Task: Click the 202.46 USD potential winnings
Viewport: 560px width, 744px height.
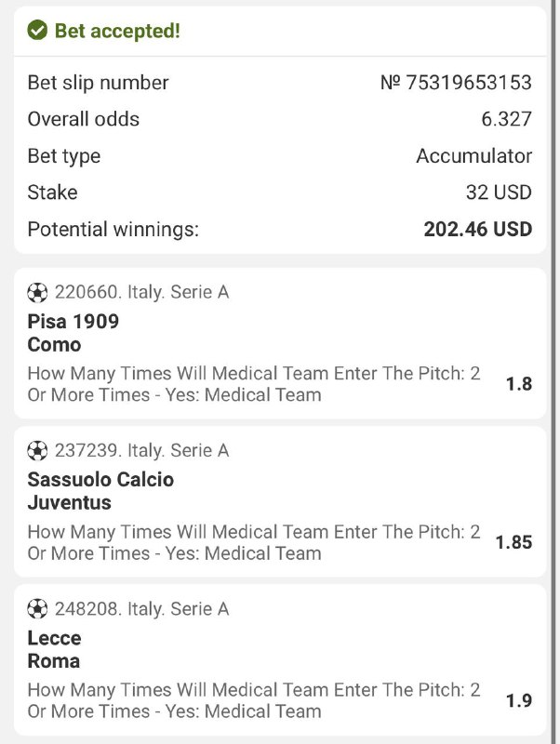Action: click(478, 229)
